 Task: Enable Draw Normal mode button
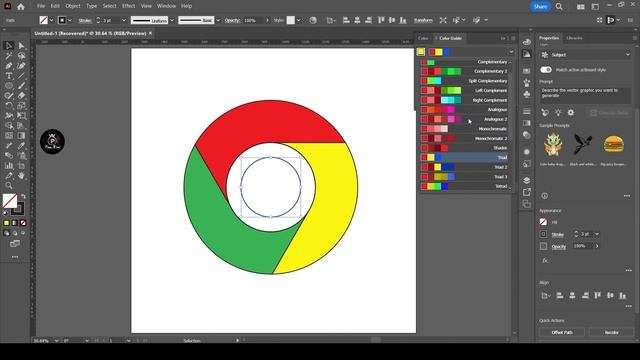[6, 233]
